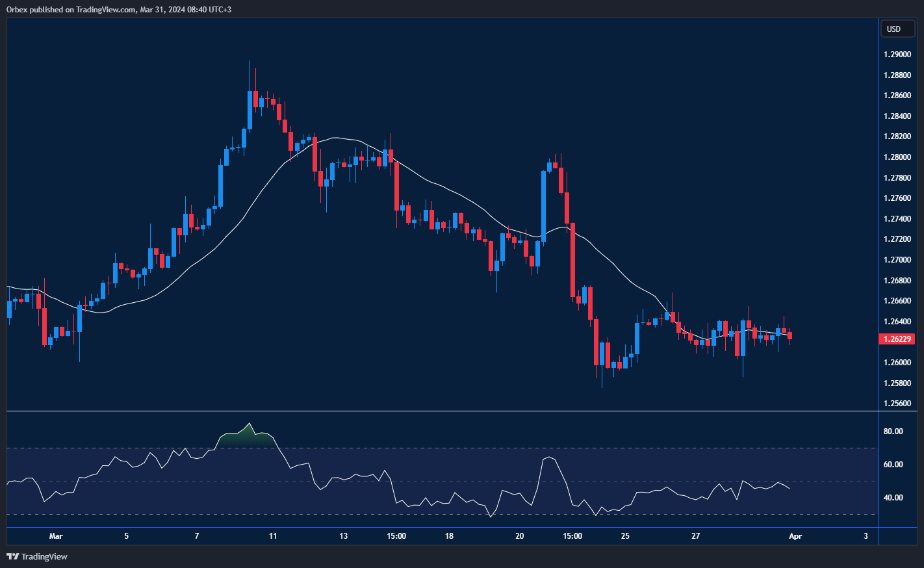Toggle the 80.00 RSI level line
The image size is (924, 568).
(893, 430)
